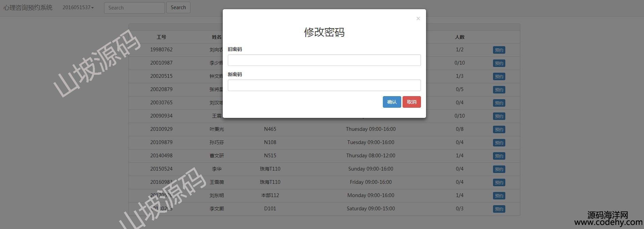This screenshot has height=229, width=644.
Task: Open the 2016051537 user dropdown
Action: 78,7
